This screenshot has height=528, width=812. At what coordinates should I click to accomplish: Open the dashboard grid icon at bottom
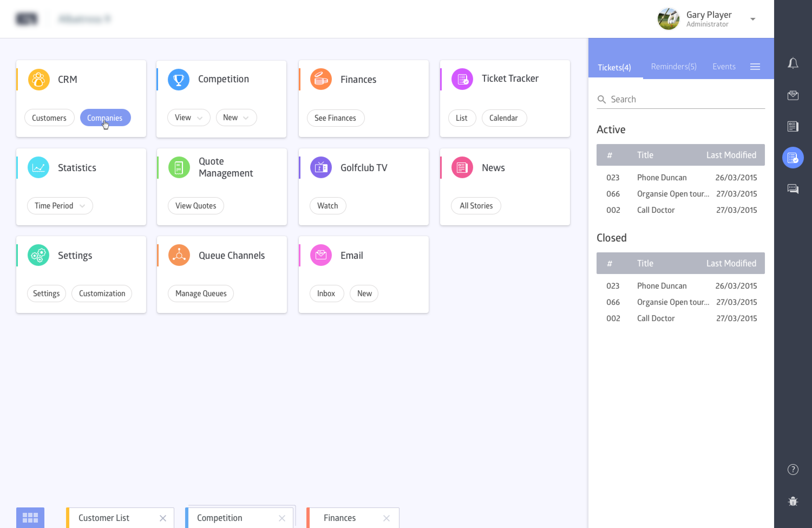30,517
